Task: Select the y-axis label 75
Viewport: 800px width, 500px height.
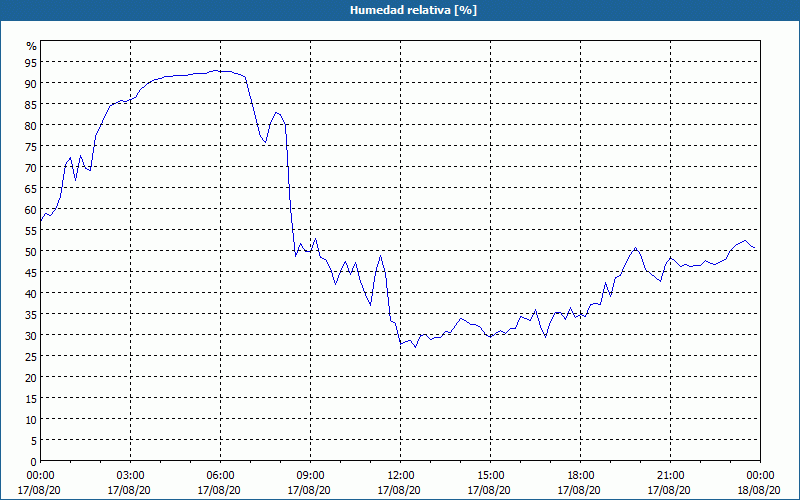Action: click(32, 146)
